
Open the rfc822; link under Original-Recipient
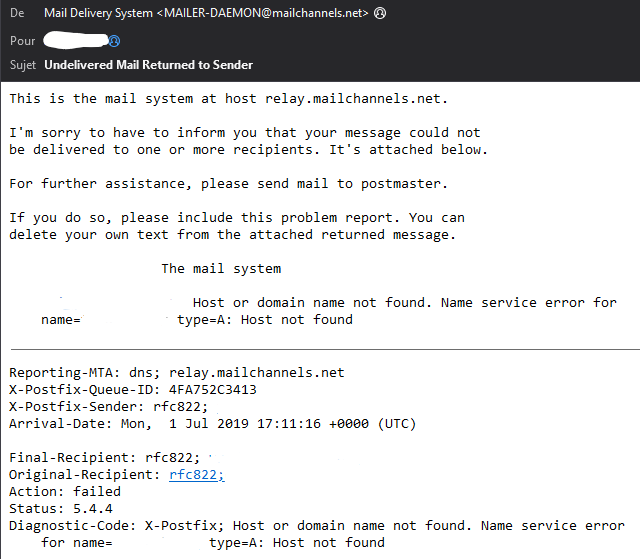click(x=197, y=475)
